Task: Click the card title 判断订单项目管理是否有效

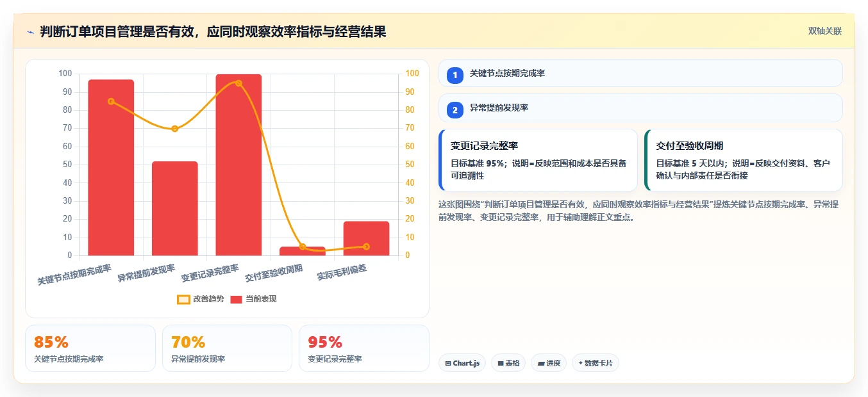Action: click(x=120, y=32)
